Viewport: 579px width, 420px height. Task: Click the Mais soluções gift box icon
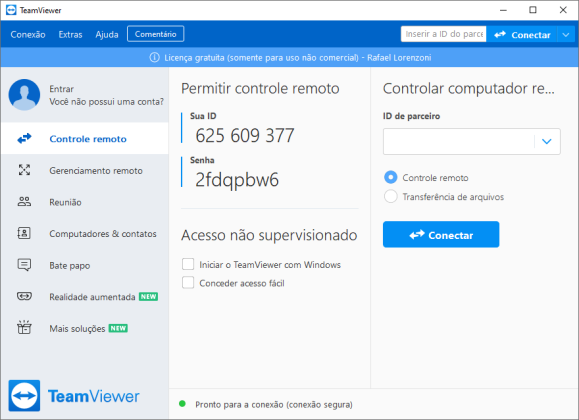click(24, 327)
